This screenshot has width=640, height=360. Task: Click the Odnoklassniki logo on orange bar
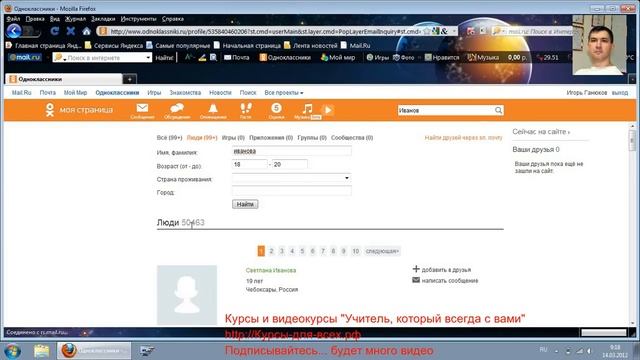pyautogui.click(x=50, y=110)
